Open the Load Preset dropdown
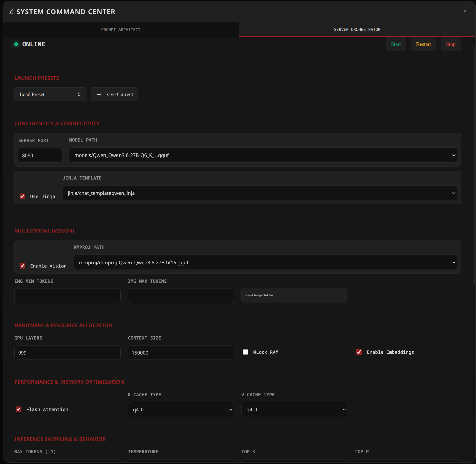 click(51, 94)
